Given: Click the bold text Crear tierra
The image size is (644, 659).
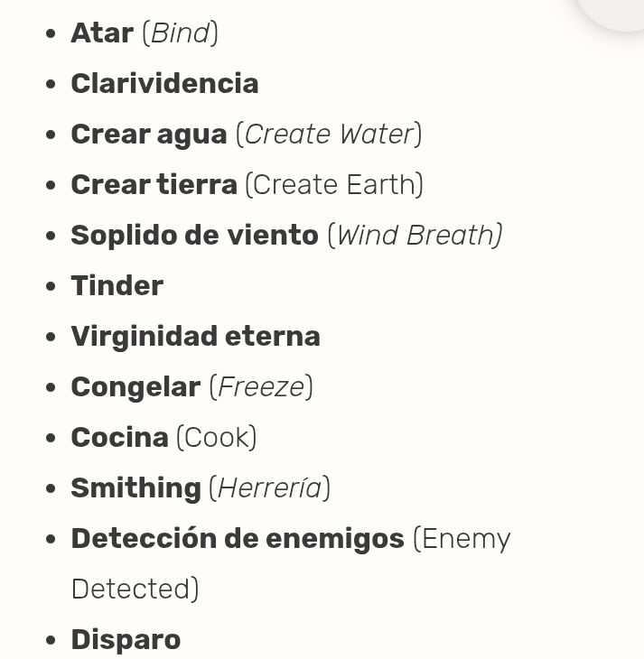Looking at the screenshot, I should (x=154, y=185).
